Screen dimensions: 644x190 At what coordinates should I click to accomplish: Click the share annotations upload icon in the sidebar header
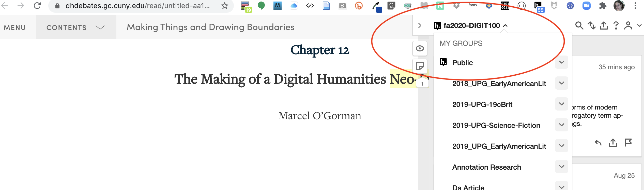(604, 25)
